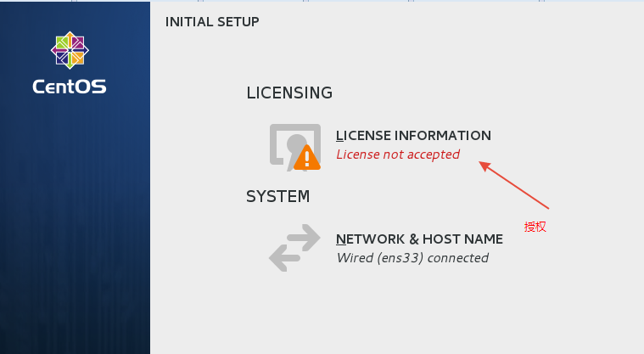Click the SYSTEM section heading

coord(278,197)
